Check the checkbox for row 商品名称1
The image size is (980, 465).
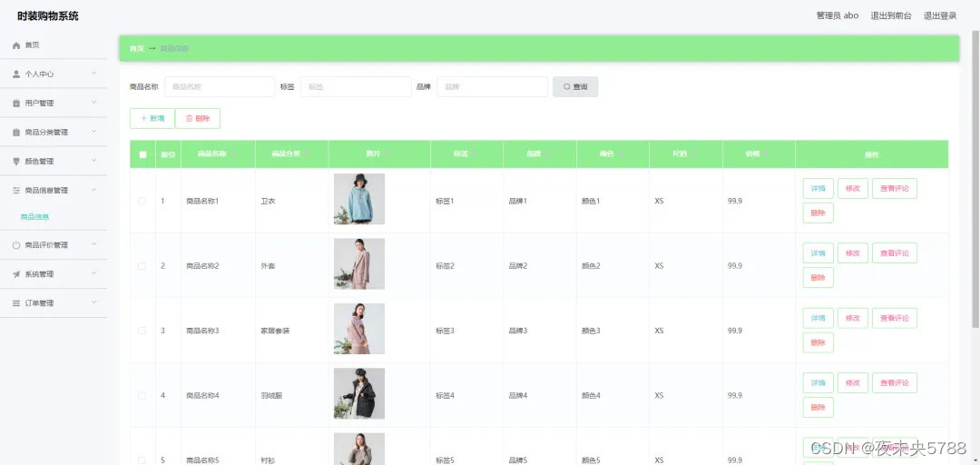point(142,201)
